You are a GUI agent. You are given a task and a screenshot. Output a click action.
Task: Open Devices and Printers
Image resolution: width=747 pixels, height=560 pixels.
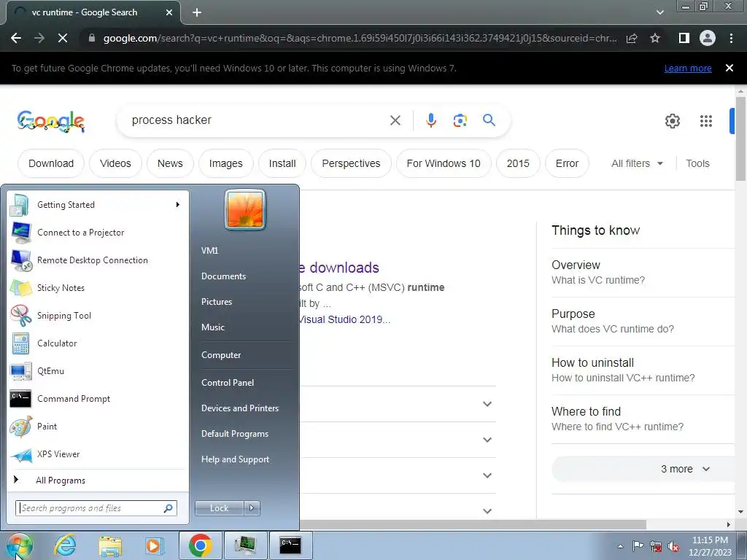(x=239, y=408)
